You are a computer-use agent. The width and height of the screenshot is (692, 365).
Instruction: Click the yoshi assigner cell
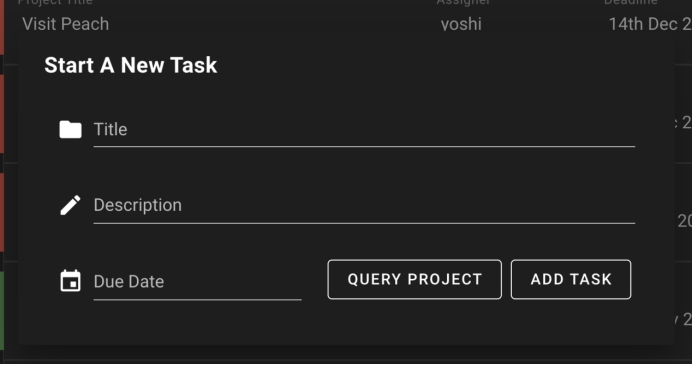(x=461, y=24)
